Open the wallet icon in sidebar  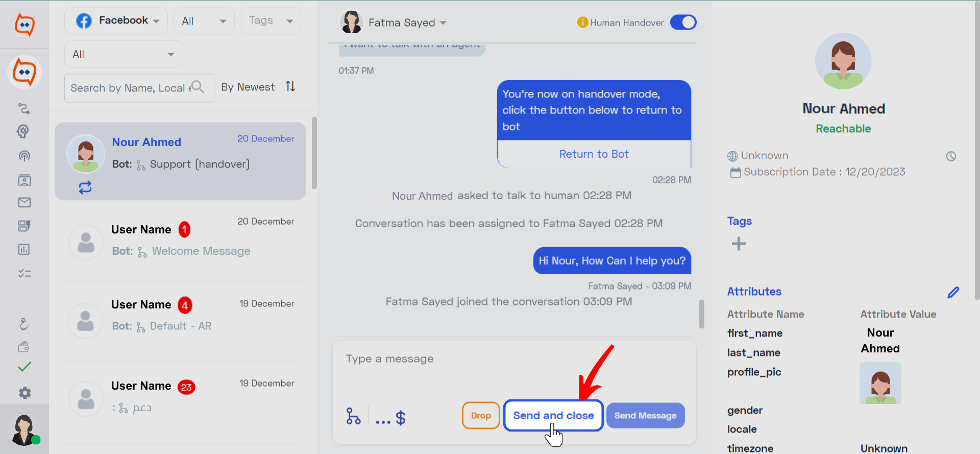(x=23, y=347)
